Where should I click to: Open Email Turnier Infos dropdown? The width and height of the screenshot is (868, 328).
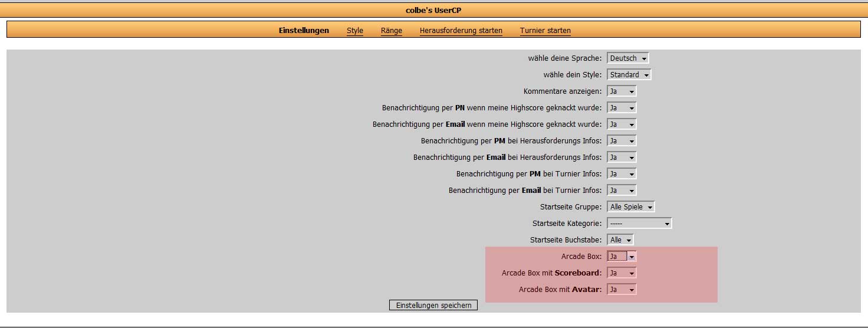coord(622,191)
